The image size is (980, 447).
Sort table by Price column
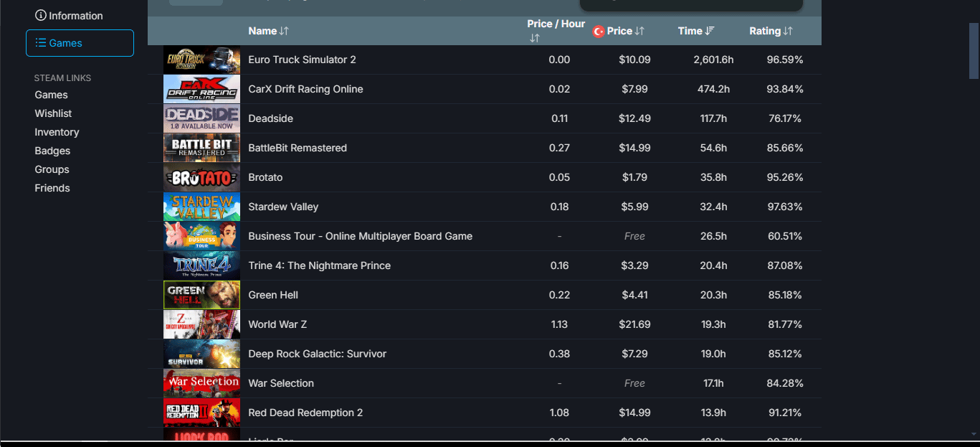pos(626,31)
